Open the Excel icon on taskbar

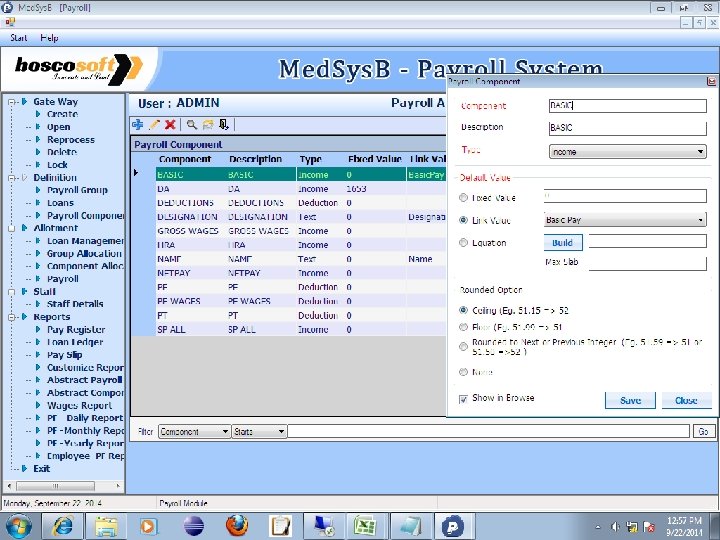tap(365, 526)
